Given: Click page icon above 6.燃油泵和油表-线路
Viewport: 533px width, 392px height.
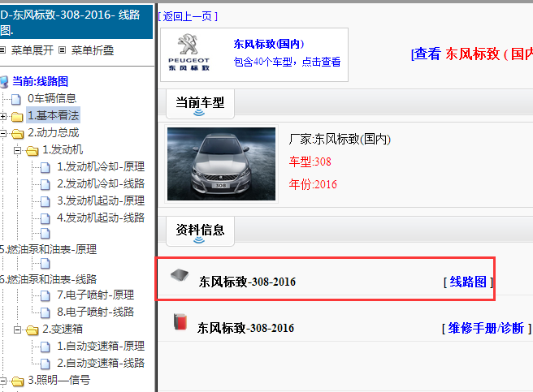Looking at the screenshot, I should click(45, 263).
